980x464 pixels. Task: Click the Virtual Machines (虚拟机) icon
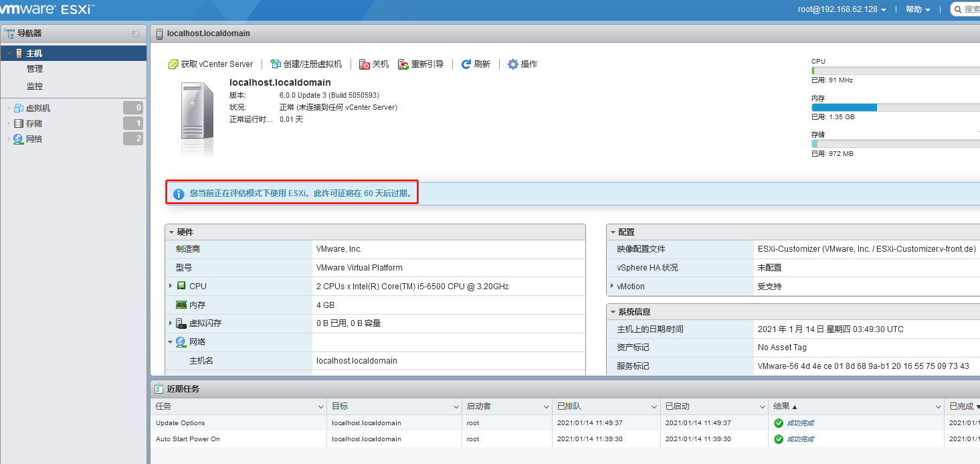[18, 108]
